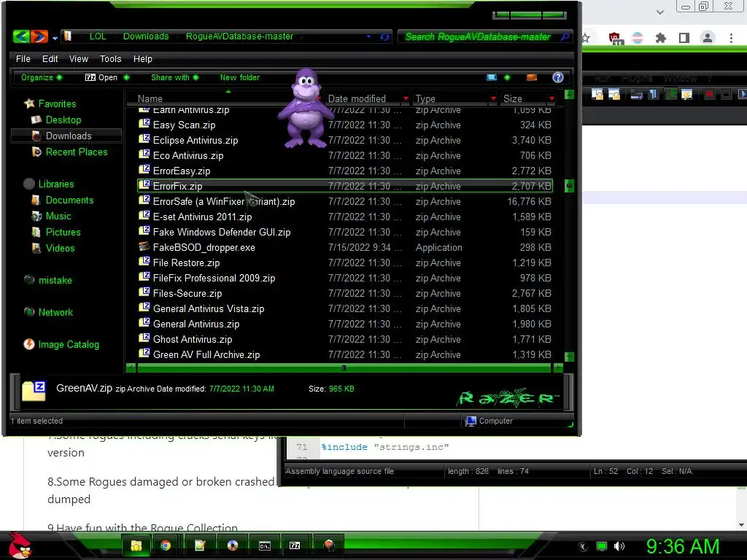Click the 7z Open button

101,77
